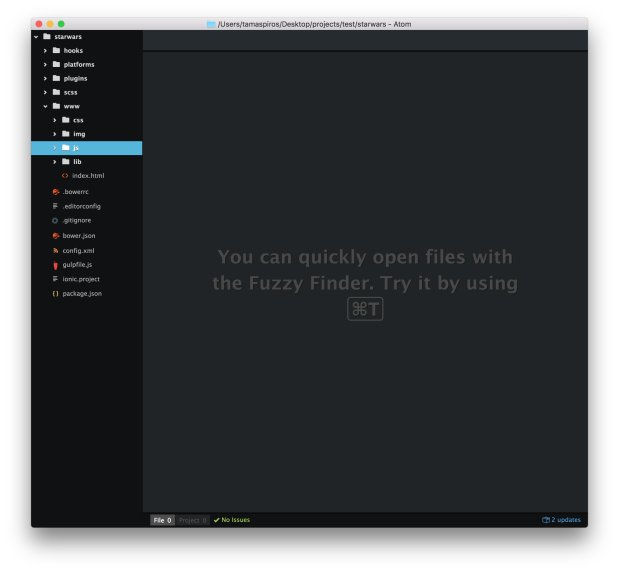Select the platforms folder name
Screen dimensions: 619x572
pos(79,64)
